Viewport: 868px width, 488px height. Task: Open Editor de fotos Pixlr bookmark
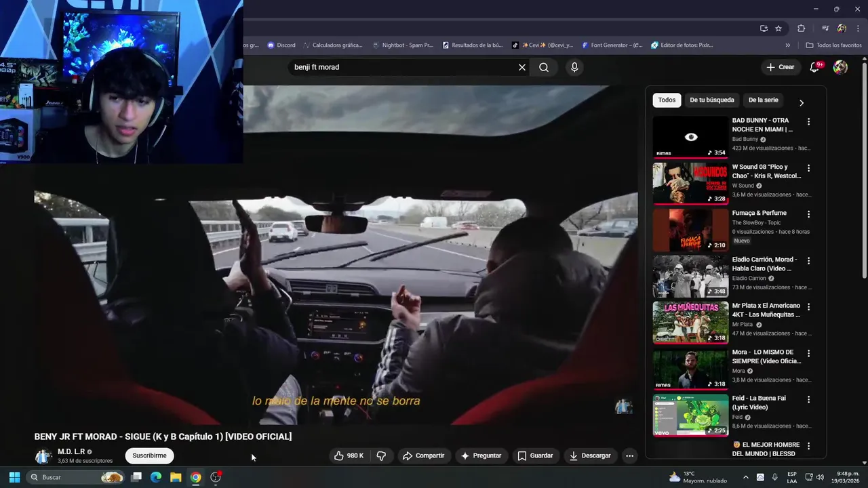[682, 45]
